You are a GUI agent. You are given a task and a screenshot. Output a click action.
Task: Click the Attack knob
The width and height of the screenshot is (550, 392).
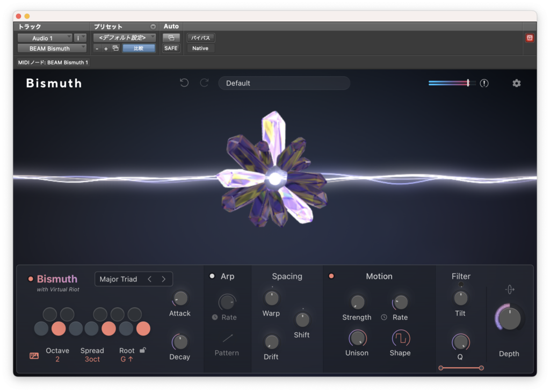tap(180, 299)
